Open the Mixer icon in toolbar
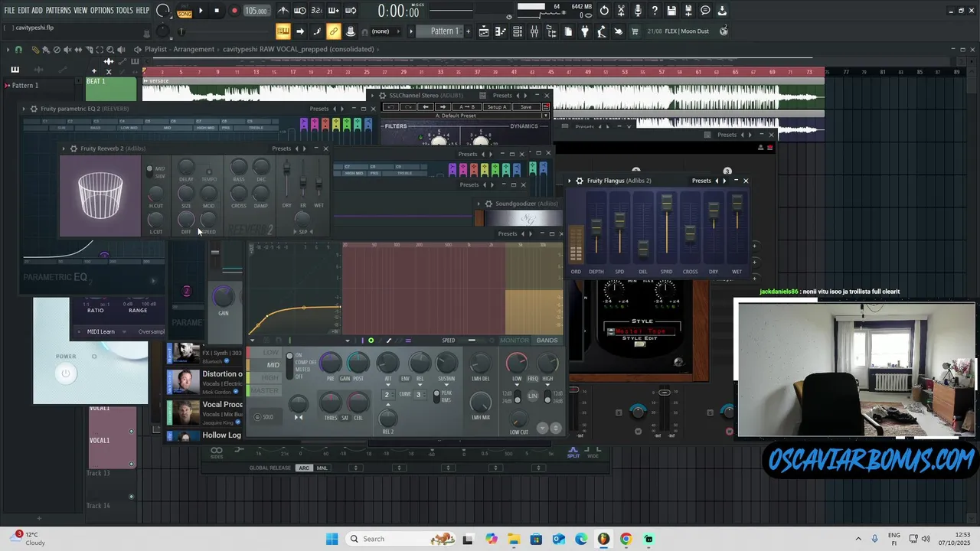Screen dimensions: 980x551 click(534, 31)
